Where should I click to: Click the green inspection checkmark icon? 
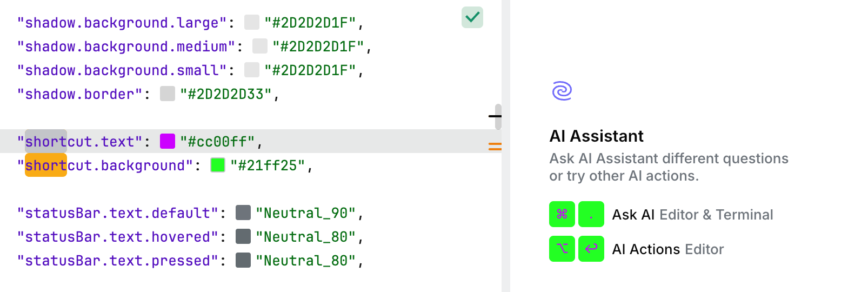pos(472,17)
